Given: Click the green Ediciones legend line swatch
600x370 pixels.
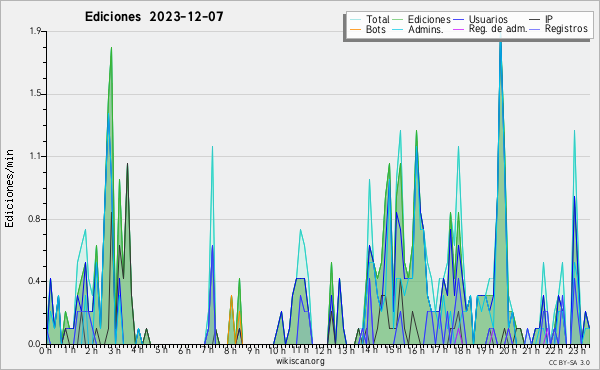Looking at the screenshot, I should (x=398, y=19).
